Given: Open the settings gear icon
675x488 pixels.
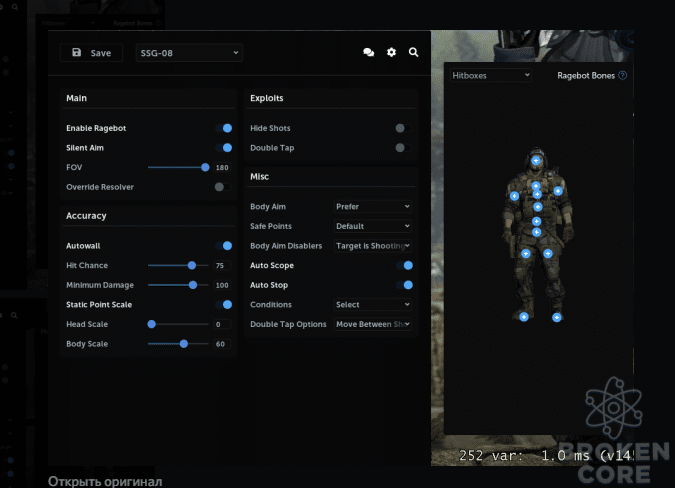Looking at the screenshot, I should 391,53.
